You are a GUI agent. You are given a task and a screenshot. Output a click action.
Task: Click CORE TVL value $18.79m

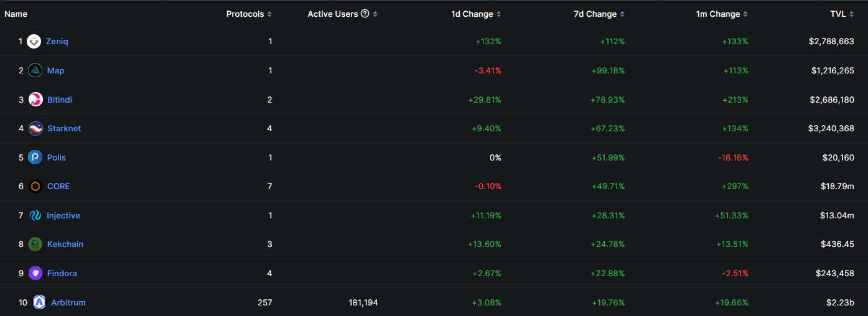[x=838, y=187]
